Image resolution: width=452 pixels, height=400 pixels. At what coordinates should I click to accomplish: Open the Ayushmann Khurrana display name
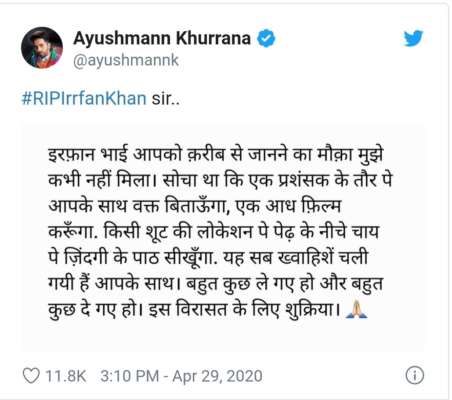(x=162, y=38)
